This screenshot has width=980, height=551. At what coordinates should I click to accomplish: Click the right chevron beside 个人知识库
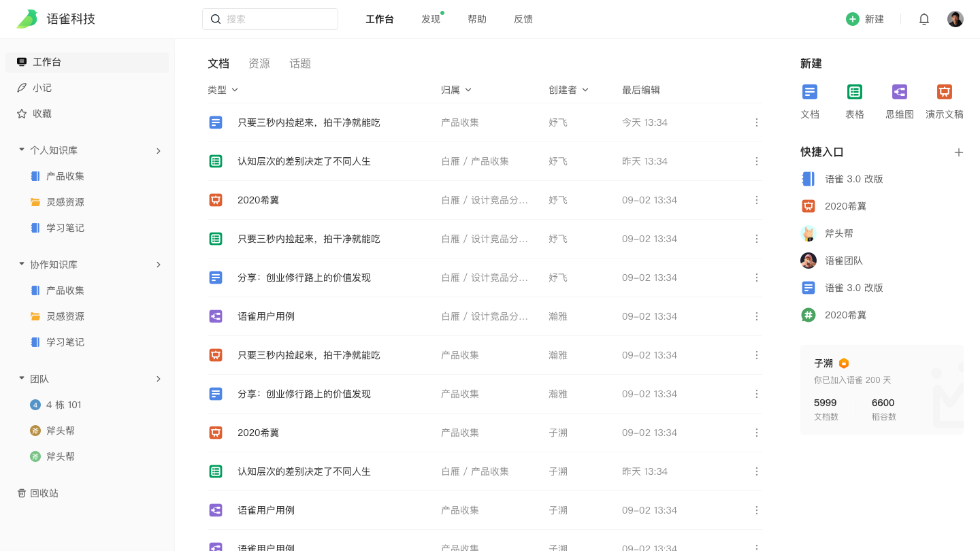click(x=159, y=150)
